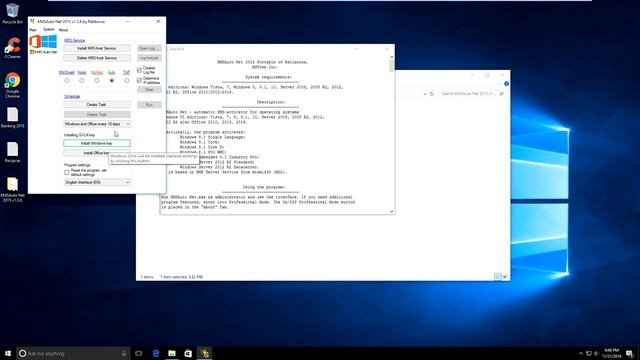The height and width of the screenshot is (360, 640).
Task: Open File Explorer from the taskbar
Action: coord(172,353)
